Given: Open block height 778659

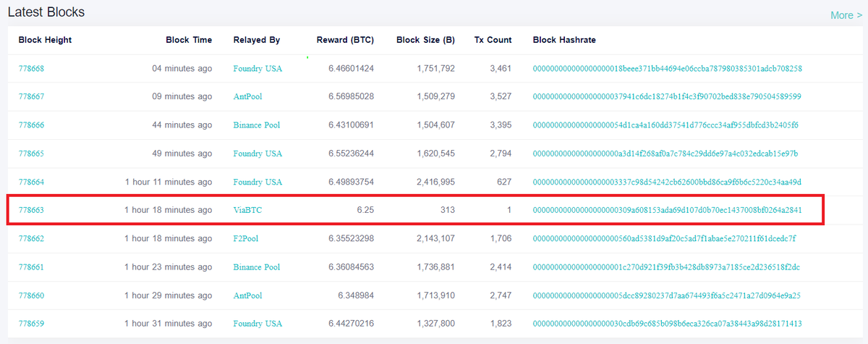Looking at the screenshot, I should [x=31, y=324].
